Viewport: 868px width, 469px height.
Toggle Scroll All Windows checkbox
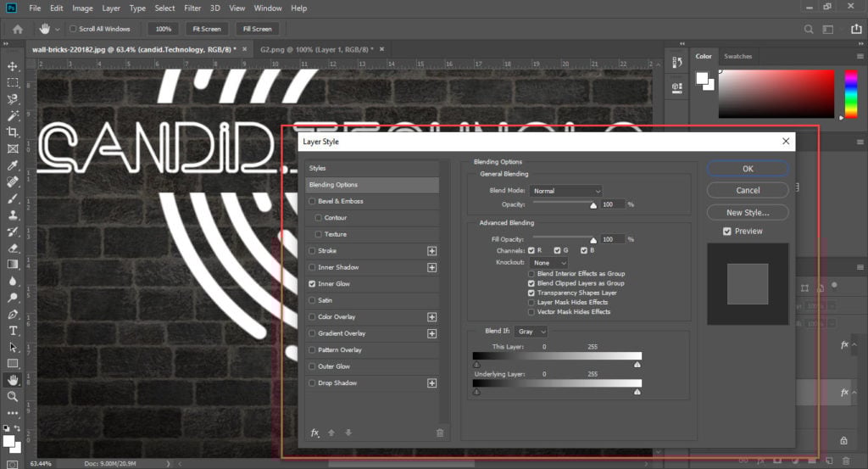coord(73,29)
